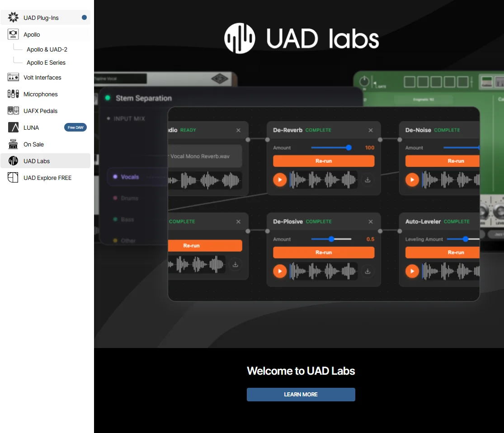Viewport: 504px width, 433px height.
Task: Download the De-Reverb result
Action: [x=367, y=180]
